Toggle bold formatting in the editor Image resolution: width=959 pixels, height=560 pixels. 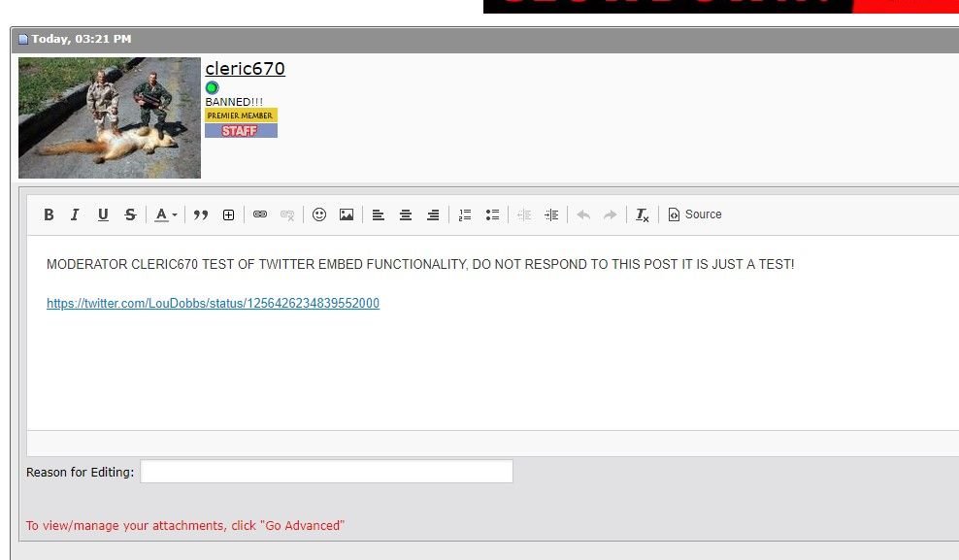49,215
